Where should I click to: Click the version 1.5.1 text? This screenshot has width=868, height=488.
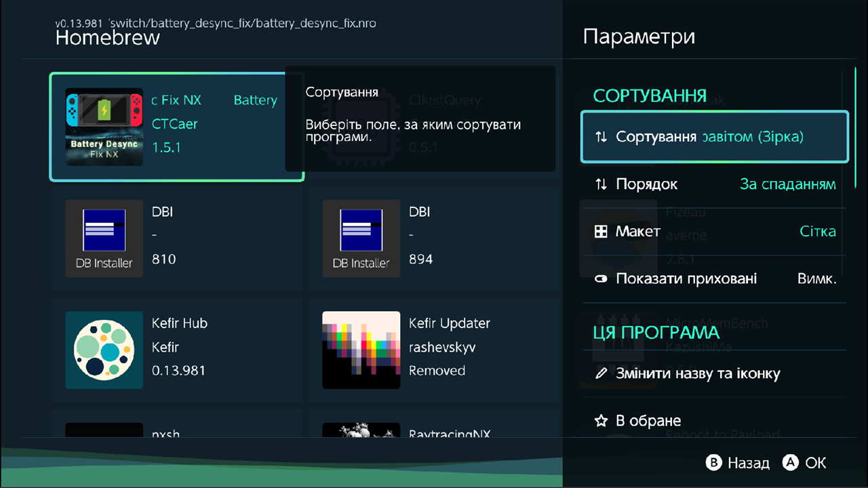(166, 148)
